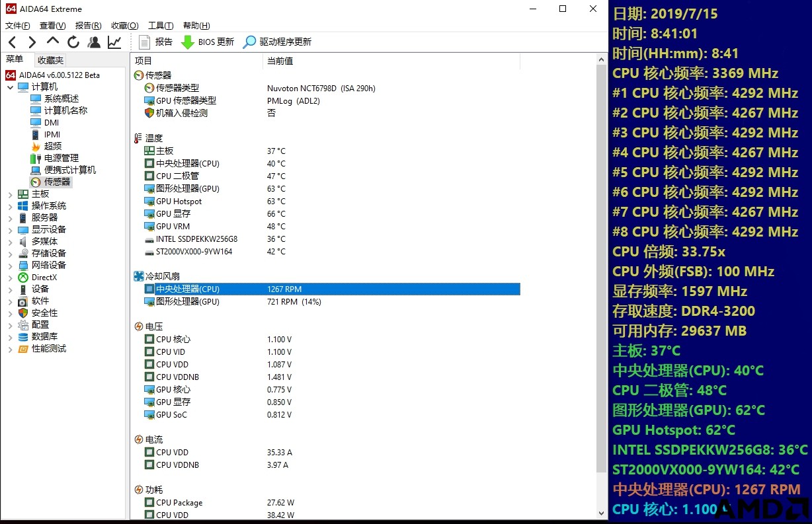Screen dimensions: 812x524
Task: Select AIDA64 v6.00.5122 Beta root node
Action: coord(53,75)
